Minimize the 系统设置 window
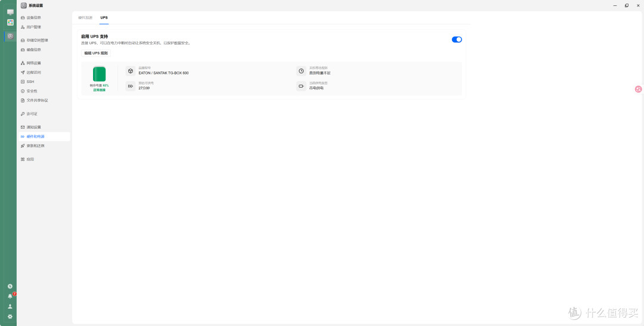The width and height of the screenshot is (644, 326). point(615,5)
